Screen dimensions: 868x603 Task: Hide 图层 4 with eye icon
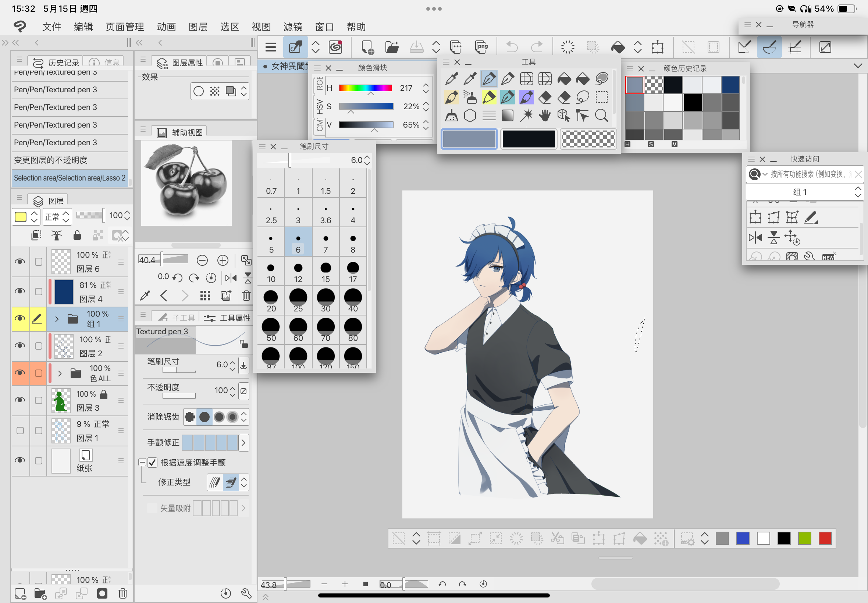pyautogui.click(x=19, y=290)
